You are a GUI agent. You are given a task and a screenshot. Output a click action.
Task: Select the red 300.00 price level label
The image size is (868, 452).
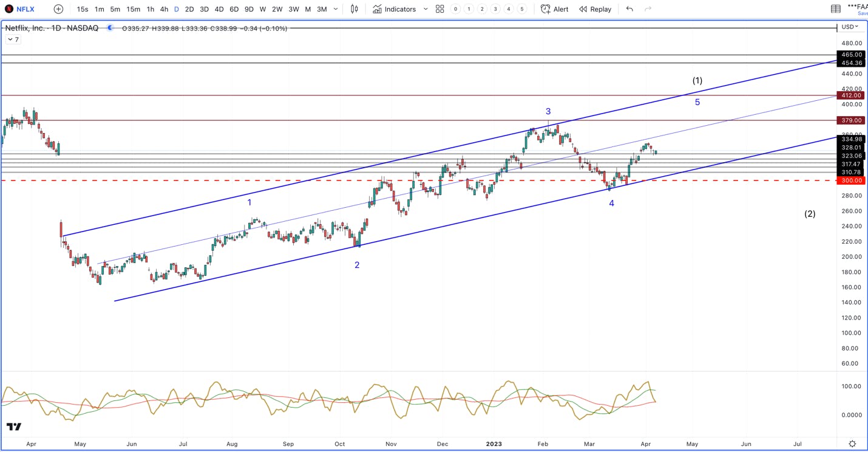(852, 180)
